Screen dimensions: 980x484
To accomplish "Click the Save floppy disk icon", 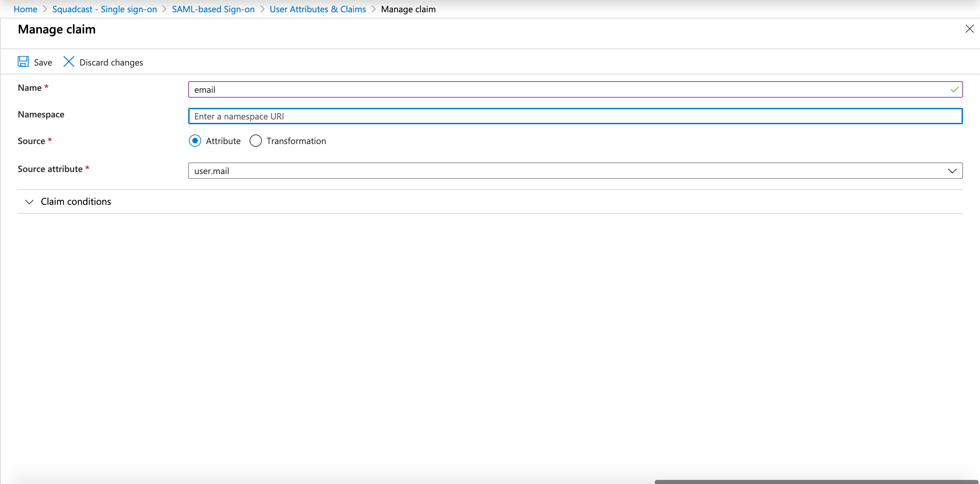I will [x=23, y=62].
